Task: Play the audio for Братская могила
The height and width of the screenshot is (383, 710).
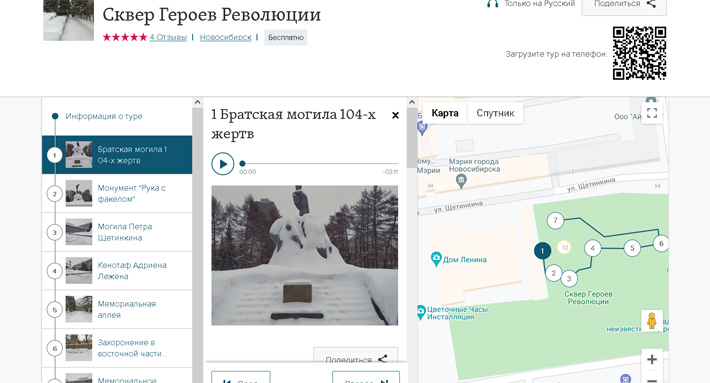Action: [223, 164]
